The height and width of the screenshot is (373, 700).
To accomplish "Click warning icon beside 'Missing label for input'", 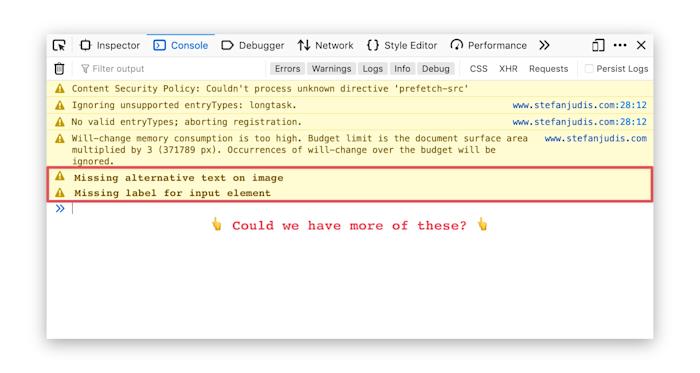I will click(x=60, y=193).
